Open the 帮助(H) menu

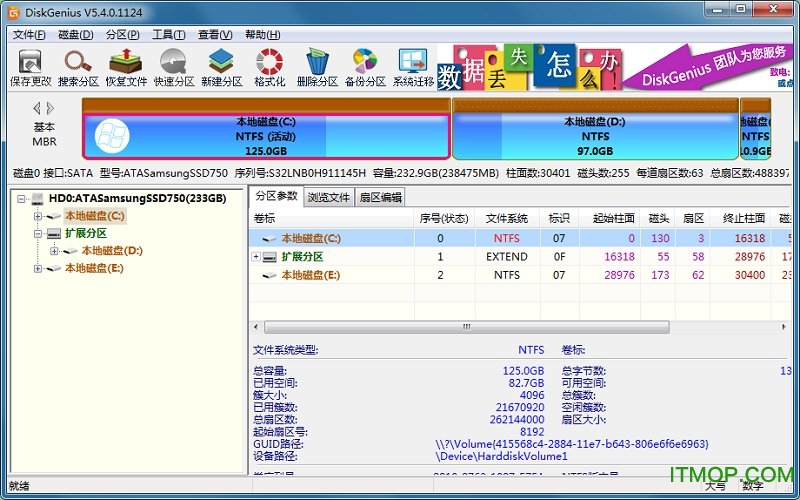[x=262, y=35]
